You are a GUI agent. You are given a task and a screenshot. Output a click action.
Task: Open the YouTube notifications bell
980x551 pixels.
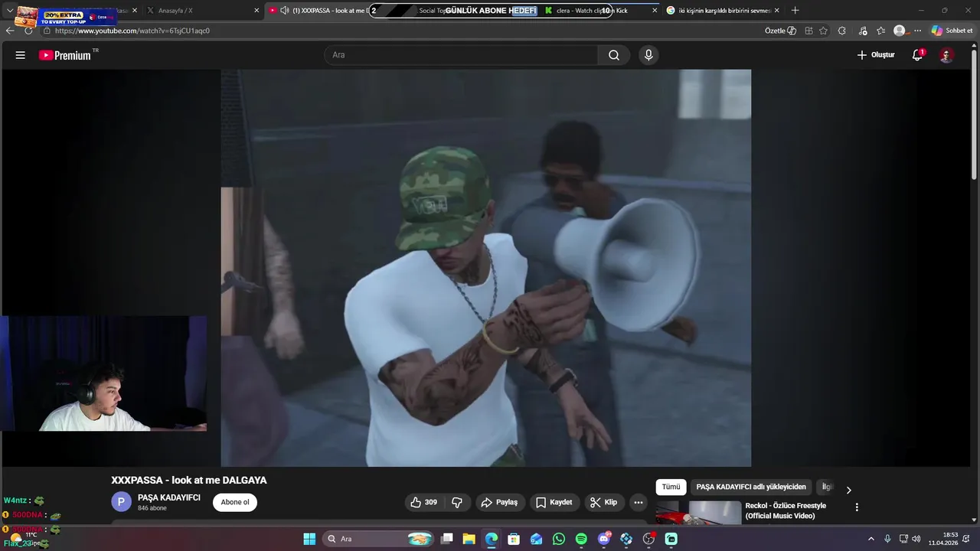click(917, 55)
